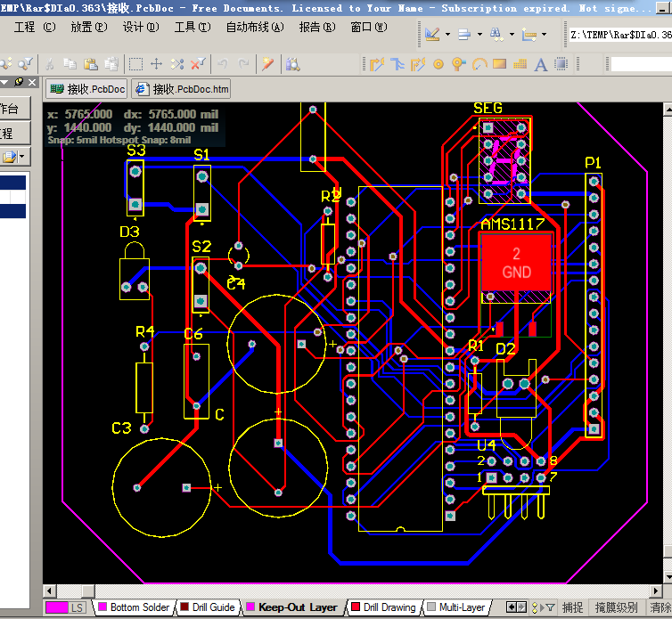Open the 报告 (R) menu
Screen dimensions: 672x619
coord(317,27)
